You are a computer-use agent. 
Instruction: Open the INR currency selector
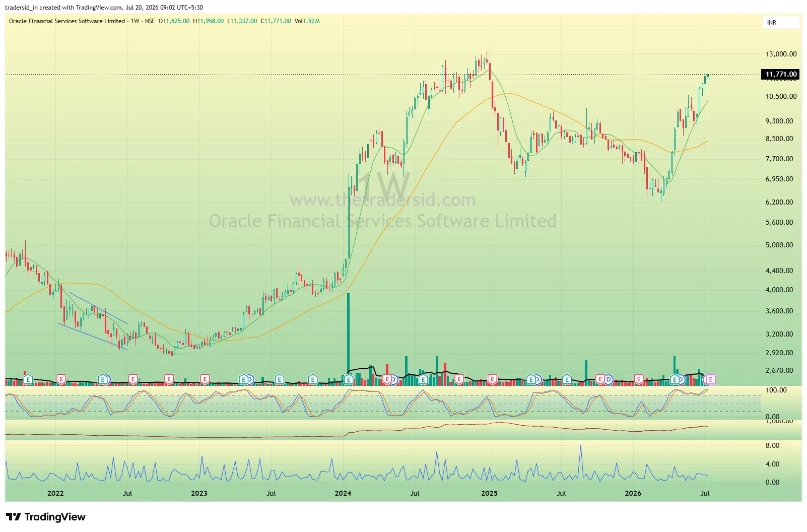(781, 22)
